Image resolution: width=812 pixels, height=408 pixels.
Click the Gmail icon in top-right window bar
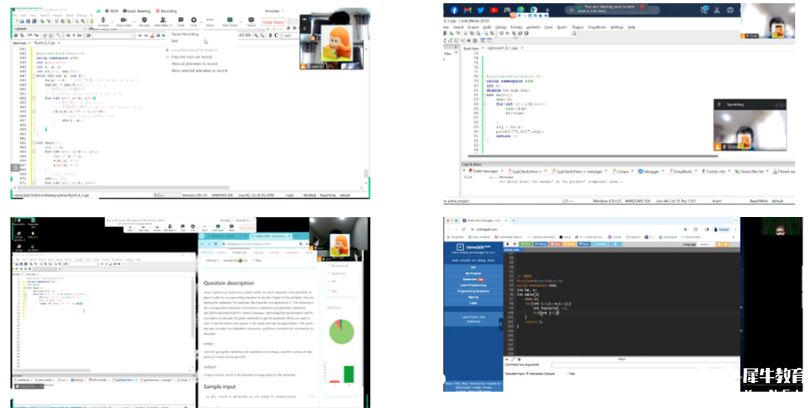coord(468,10)
